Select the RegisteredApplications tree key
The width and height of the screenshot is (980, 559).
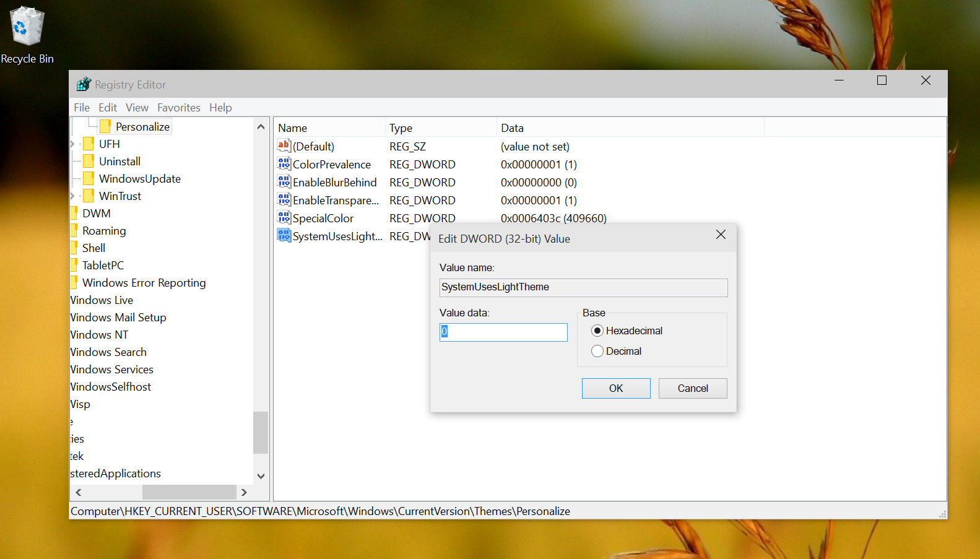[115, 473]
